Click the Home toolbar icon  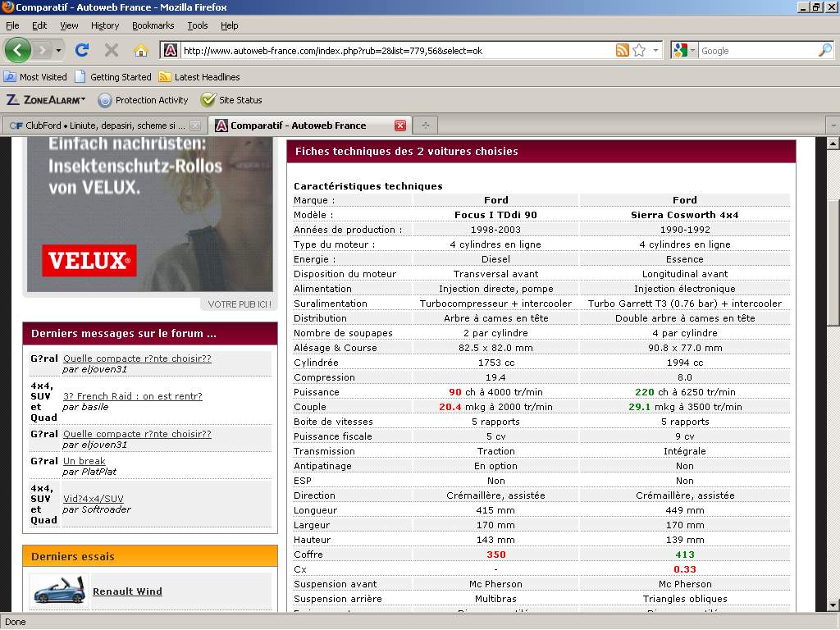(141, 50)
